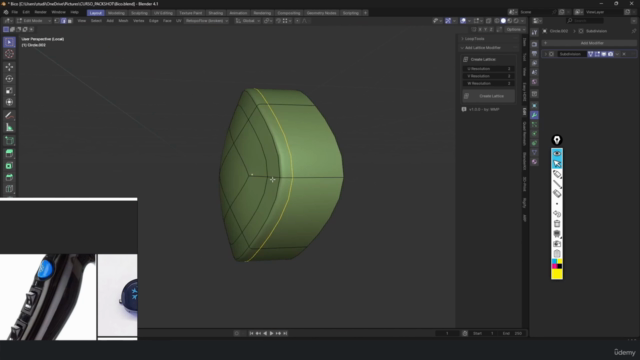The image size is (640, 360).
Task: Open the Material properties tab
Action: tap(534, 162)
